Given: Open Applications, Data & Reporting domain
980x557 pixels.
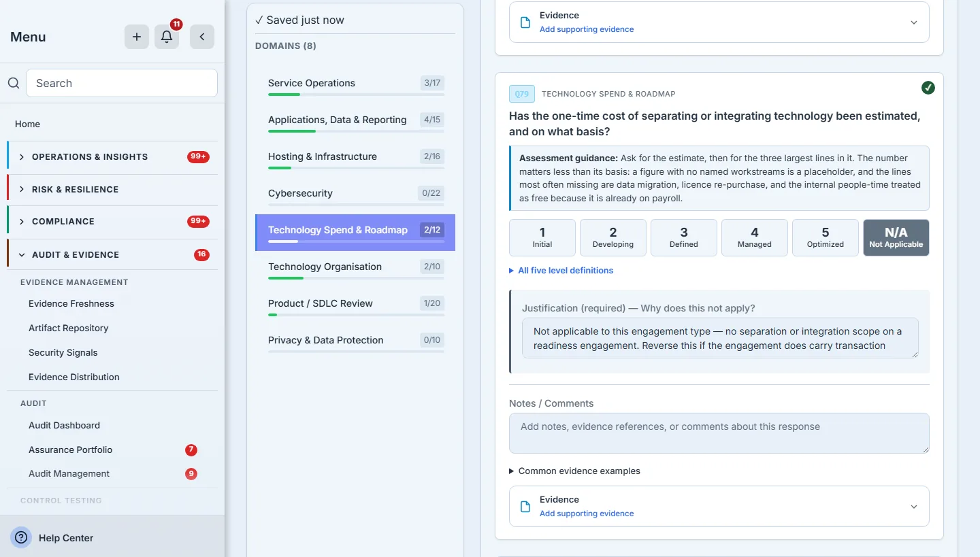Looking at the screenshot, I should click(355, 122).
